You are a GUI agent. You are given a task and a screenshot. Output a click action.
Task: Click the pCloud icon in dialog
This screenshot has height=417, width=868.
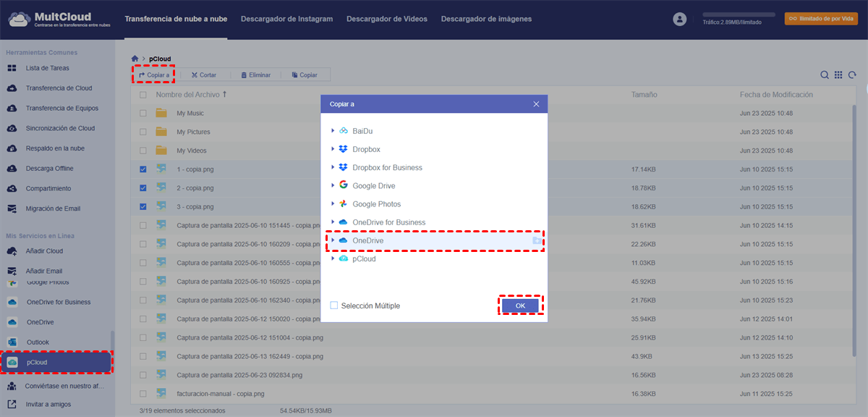[x=344, y=258]
